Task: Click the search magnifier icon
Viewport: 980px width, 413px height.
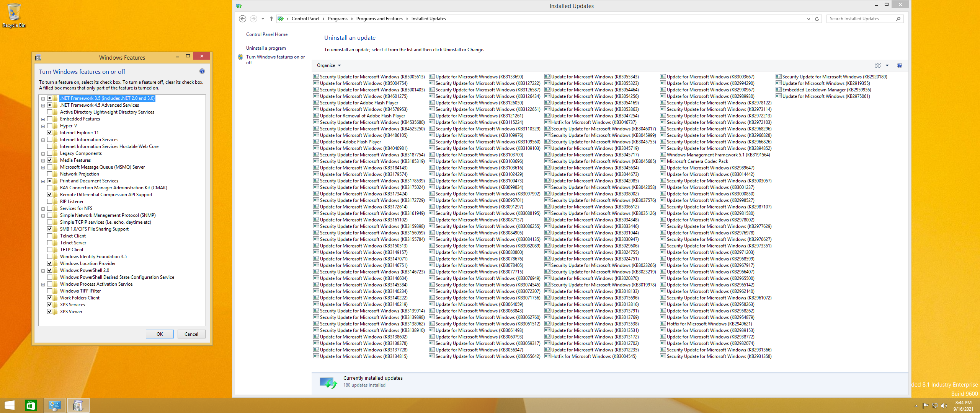Action: [x=898, y=19]
